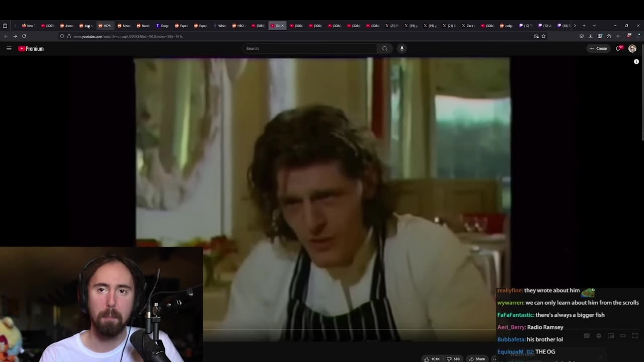Open the Create button menu
644x362 pixels.
pyautogui.click(x=599, y=48)
